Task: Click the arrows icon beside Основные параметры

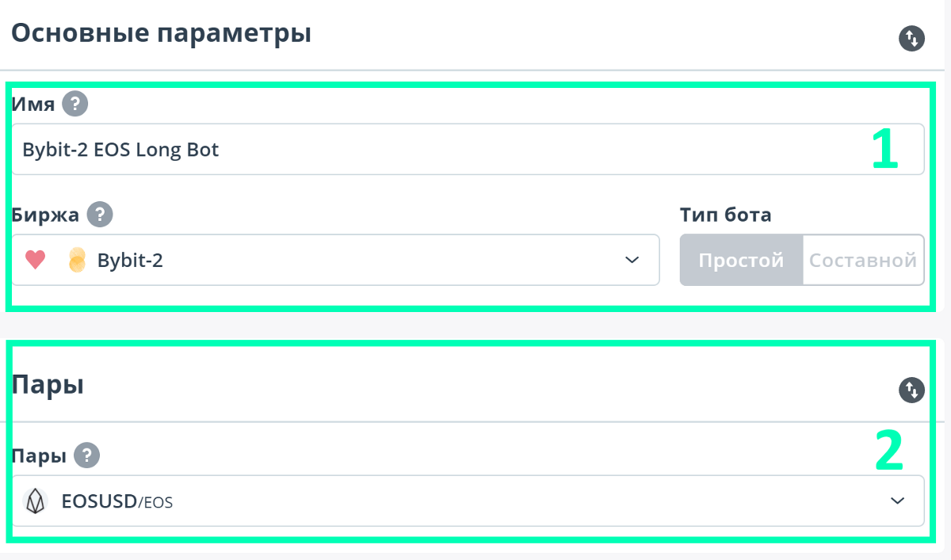Action: pos(912,38)
